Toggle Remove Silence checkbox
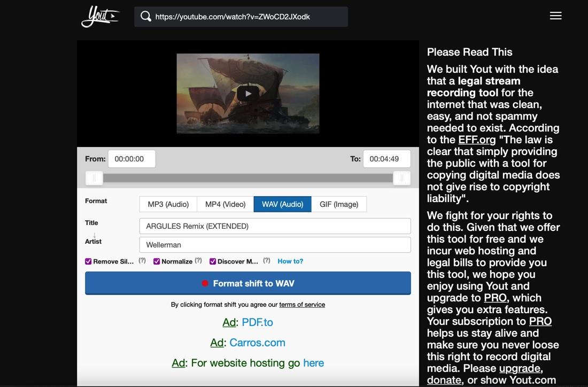 [x=88, y=261]
